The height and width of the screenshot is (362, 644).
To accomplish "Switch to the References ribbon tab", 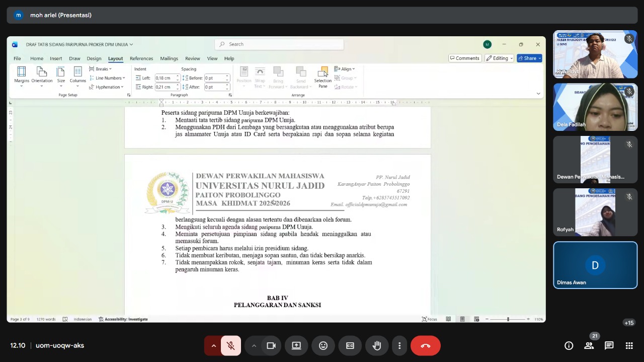I will click(141, 58).
